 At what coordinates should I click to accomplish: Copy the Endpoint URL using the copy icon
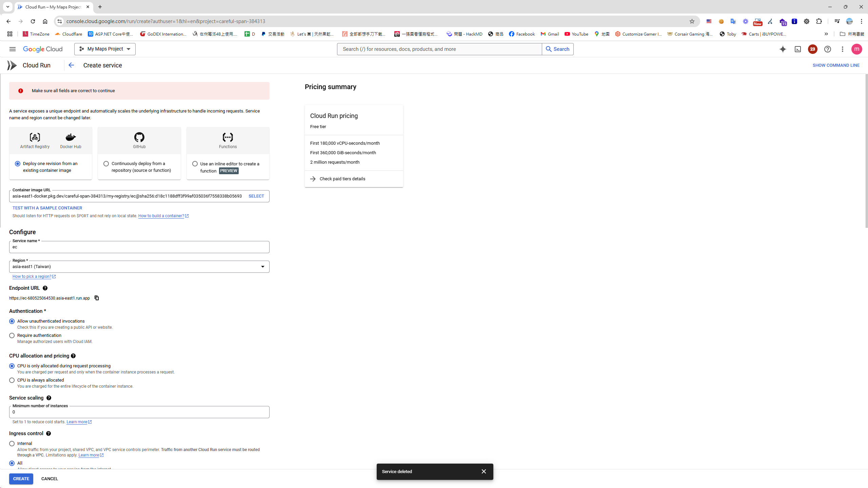coord(97,298)
